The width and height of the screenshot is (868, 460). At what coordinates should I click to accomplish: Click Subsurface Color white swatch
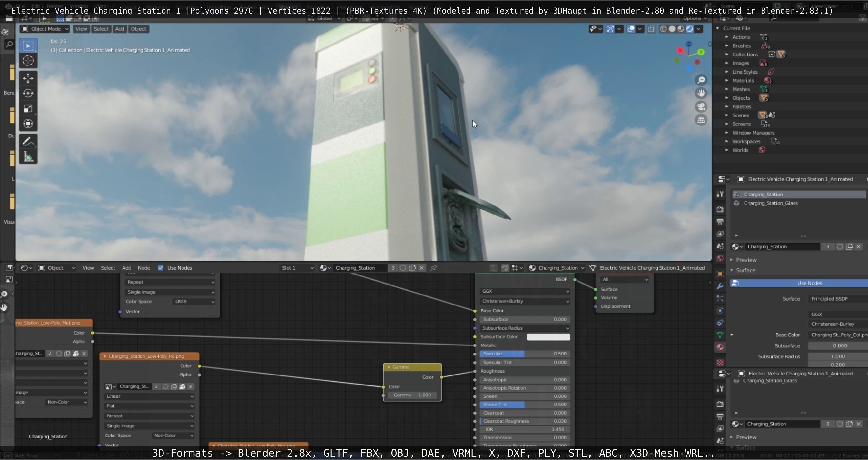point(548,337)
